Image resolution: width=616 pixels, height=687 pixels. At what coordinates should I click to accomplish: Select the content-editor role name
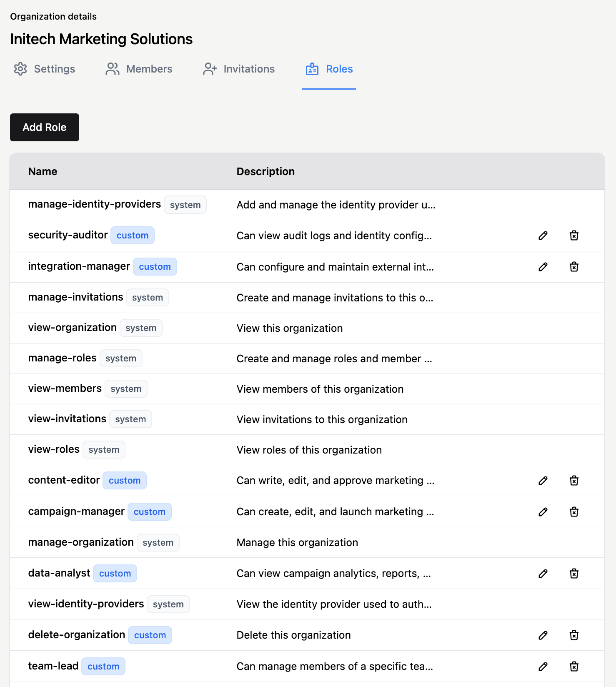click(64, 480)
